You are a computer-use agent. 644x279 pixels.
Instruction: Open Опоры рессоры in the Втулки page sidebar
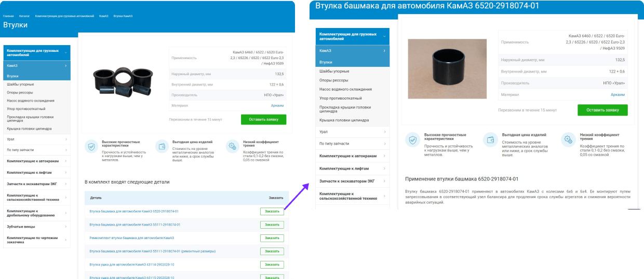pos(20,92)
